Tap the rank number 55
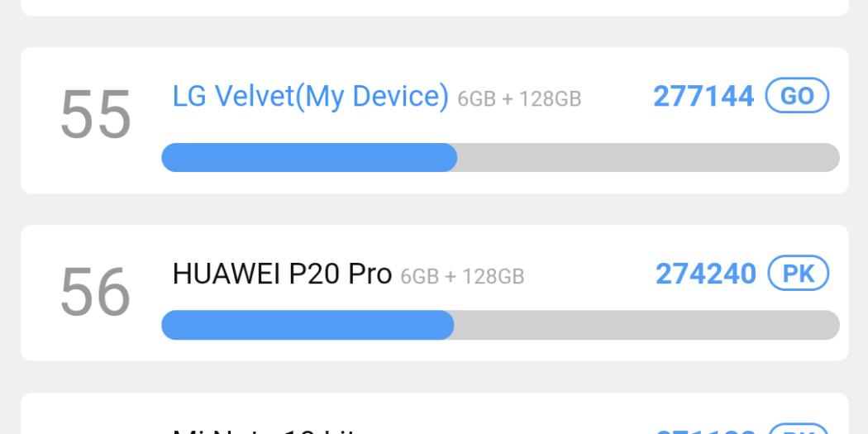 95,115
